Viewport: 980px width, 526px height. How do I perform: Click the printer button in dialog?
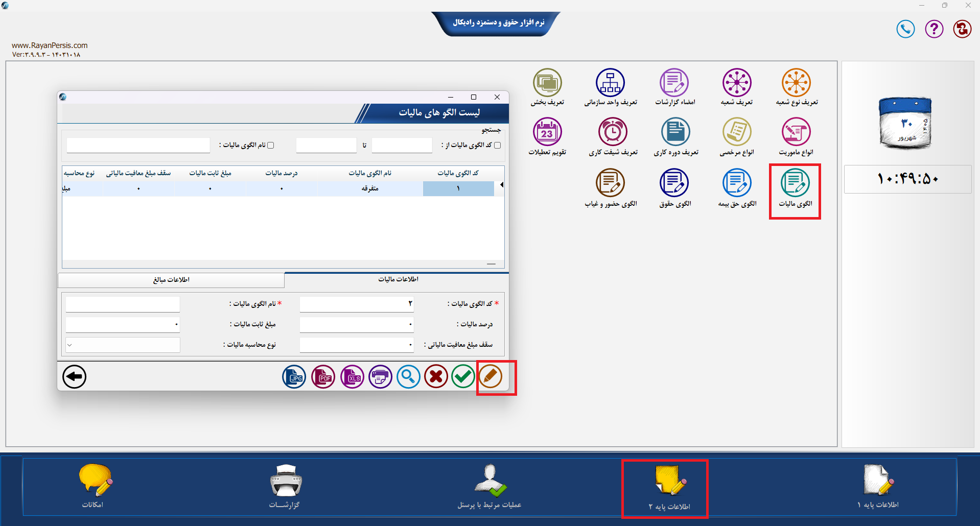coord(380,377)
